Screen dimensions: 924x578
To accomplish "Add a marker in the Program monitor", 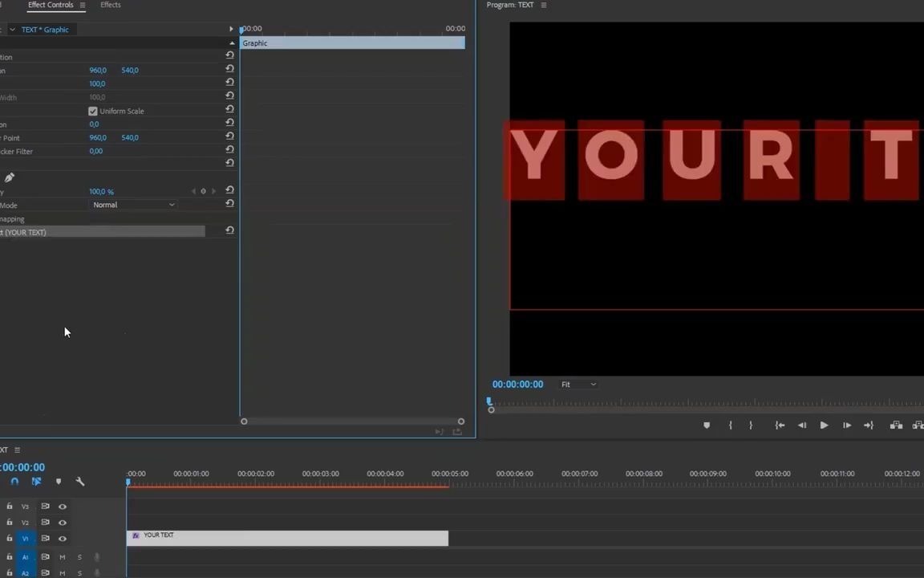I will coord(707,425).
